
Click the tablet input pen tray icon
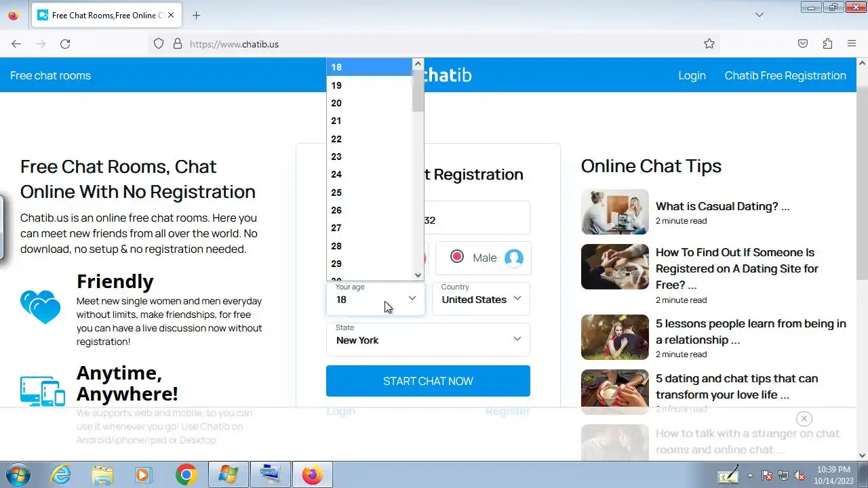click(728, 475)
